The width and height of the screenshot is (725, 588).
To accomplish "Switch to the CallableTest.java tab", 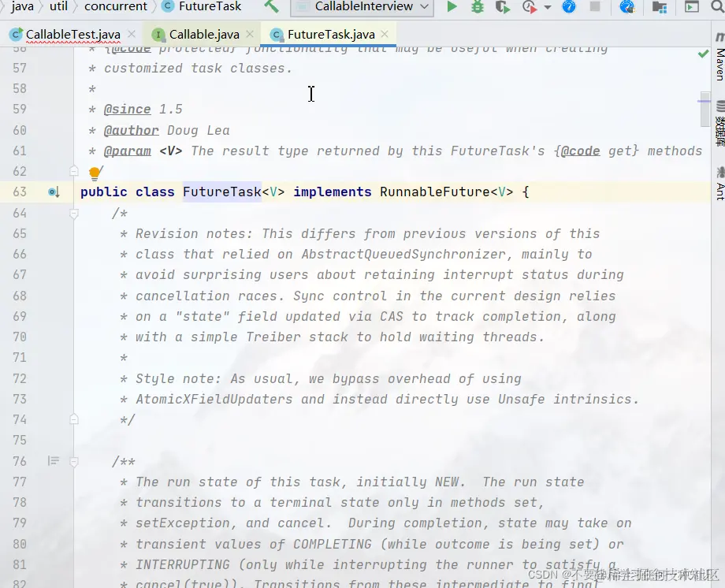I will 73,34.
